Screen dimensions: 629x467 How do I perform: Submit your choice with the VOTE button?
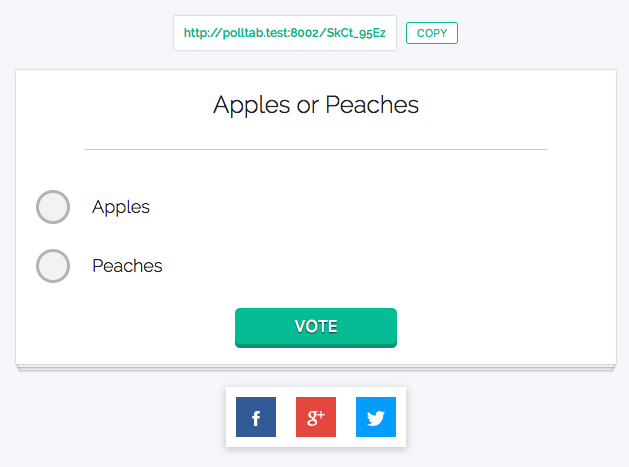click(x=316, y=327)
